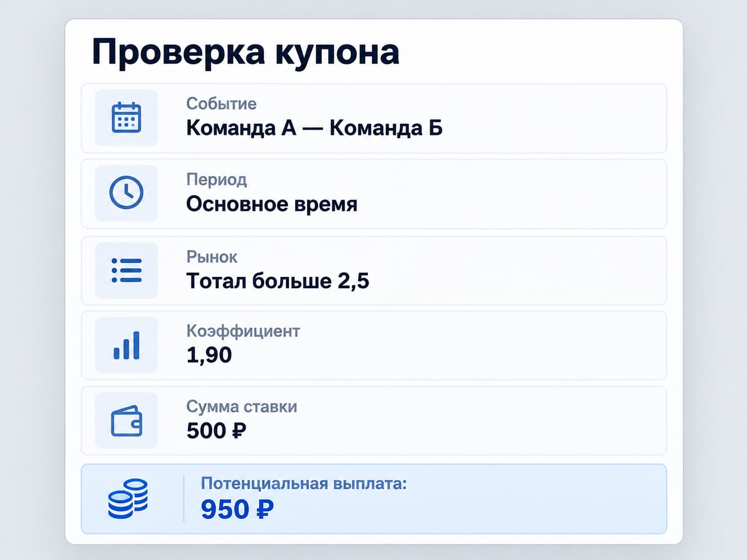Viewport: 747px width, 560px height.
Task: Click the list icon beside Рынок
Action: tap(126, 270)
